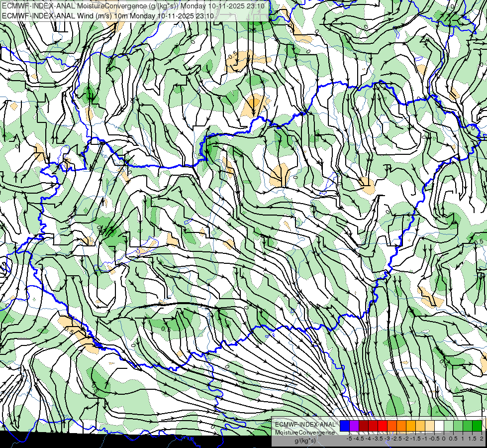Click the red-orange swatch between -3 and -2.5
The width and height of the screenshot is (487, 448).
(x=392, y=426)
